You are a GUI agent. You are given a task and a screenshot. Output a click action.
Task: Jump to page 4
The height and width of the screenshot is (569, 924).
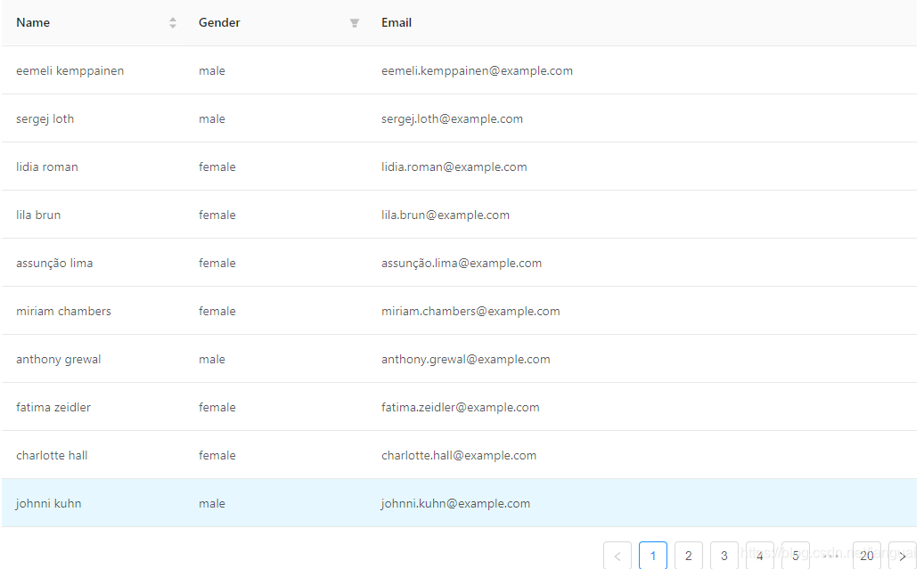(759, 556)
